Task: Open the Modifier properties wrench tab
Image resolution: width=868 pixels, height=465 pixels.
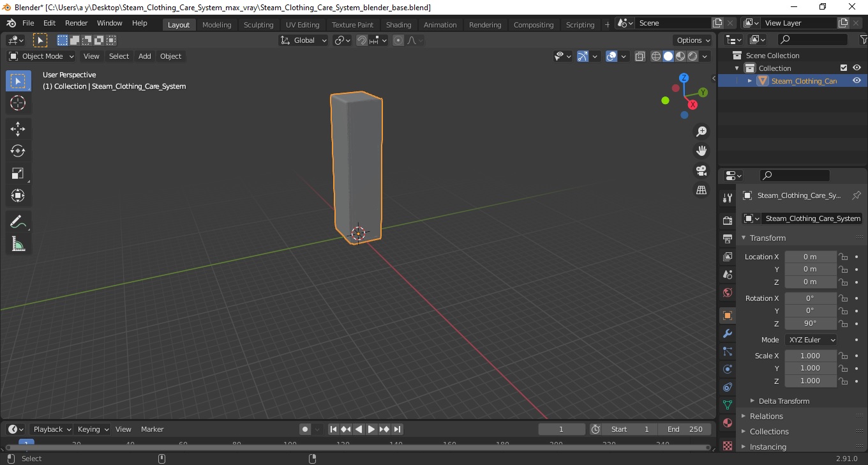Action: point(728,333)
